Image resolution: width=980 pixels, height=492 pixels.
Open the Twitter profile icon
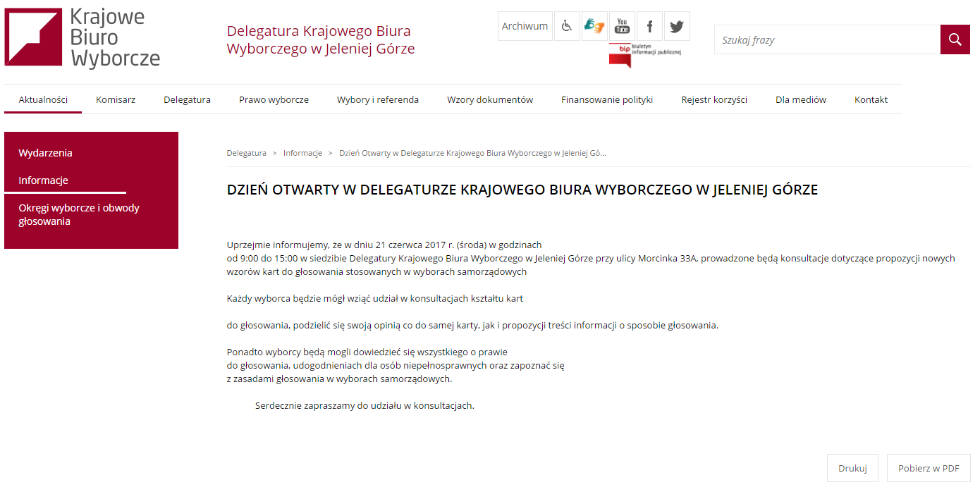point(677,26)
